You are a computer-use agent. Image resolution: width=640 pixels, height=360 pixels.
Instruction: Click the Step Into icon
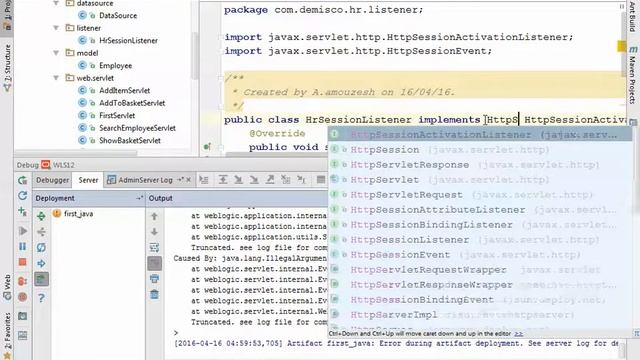pyautogui.click(x=238, y=180)
